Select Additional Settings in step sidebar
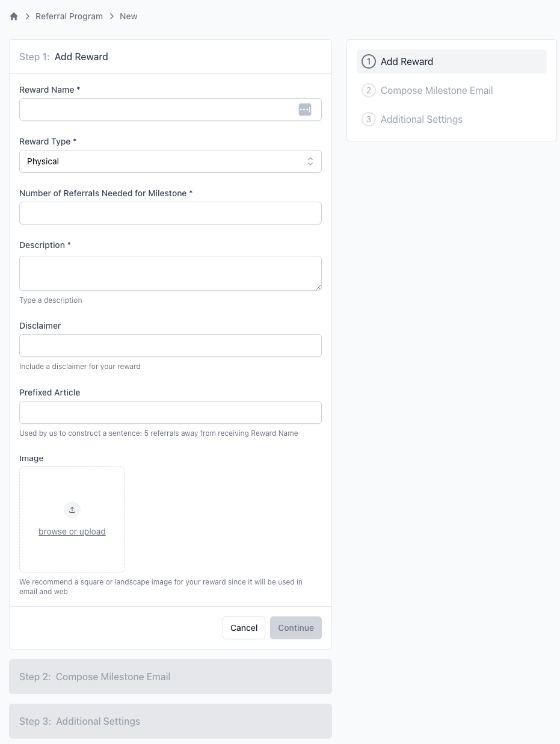Viewport: 560px width, 744px height. [422, 119]
